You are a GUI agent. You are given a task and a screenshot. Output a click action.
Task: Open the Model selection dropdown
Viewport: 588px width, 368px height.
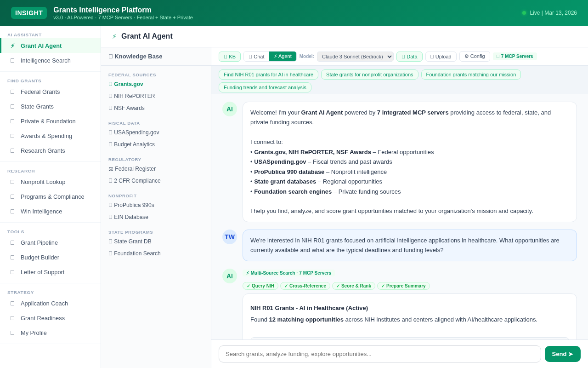pyautogui.click(x=355, y=57)
